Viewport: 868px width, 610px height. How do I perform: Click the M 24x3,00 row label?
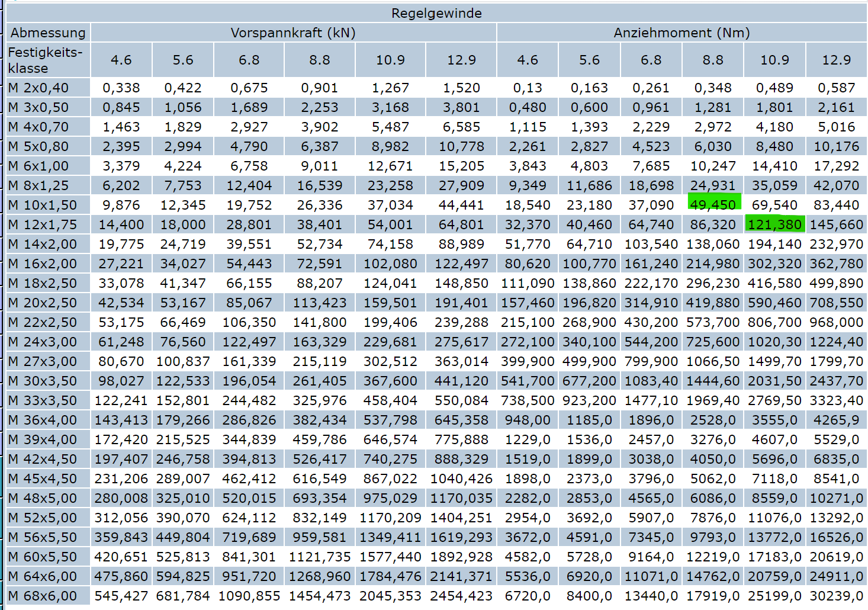(48, 342)
